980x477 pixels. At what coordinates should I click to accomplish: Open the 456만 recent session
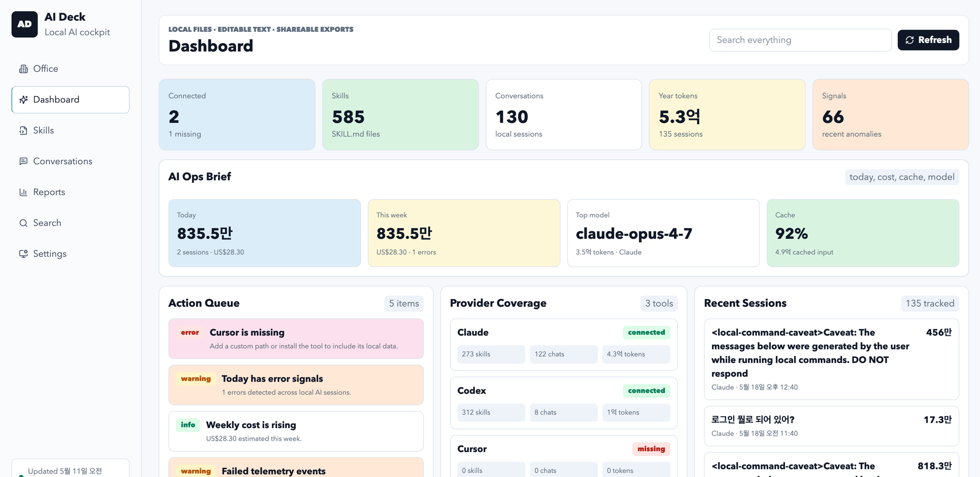[x=832, y=359]
